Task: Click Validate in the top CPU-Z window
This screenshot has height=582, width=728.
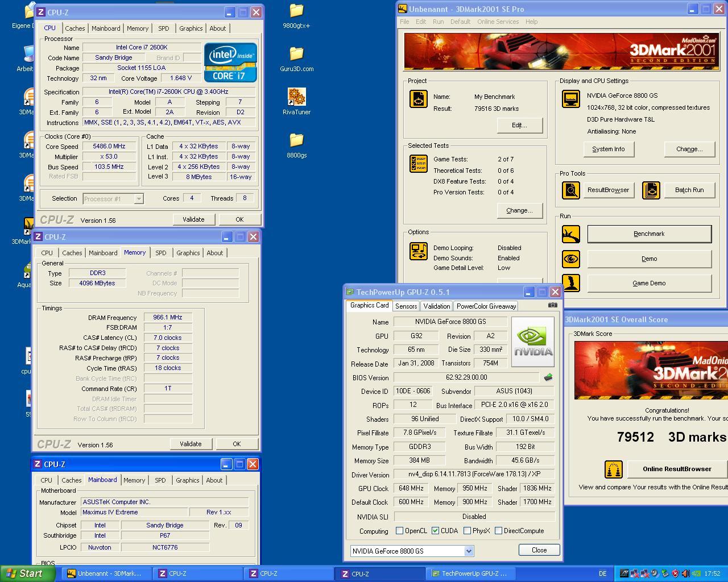Action: 193,219
